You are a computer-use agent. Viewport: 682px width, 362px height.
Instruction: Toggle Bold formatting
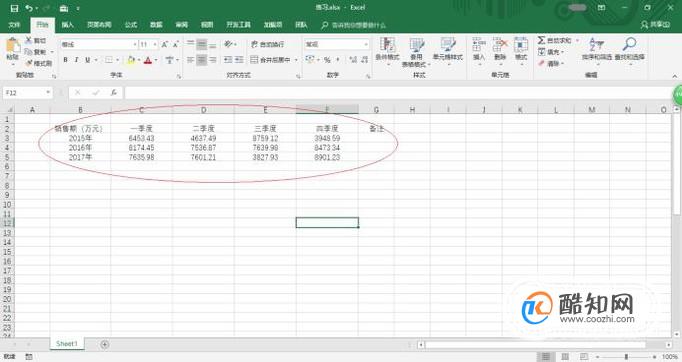65,60
